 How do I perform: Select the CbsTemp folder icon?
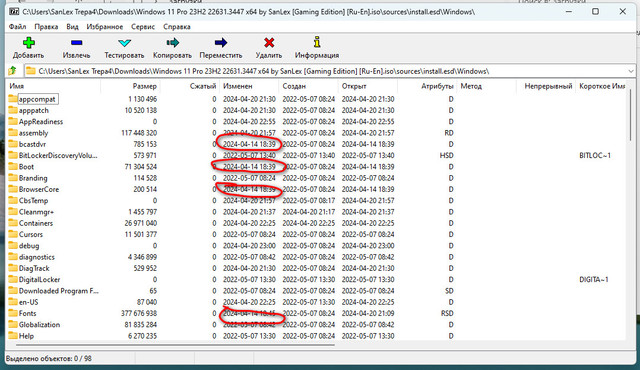coord(13,200)
